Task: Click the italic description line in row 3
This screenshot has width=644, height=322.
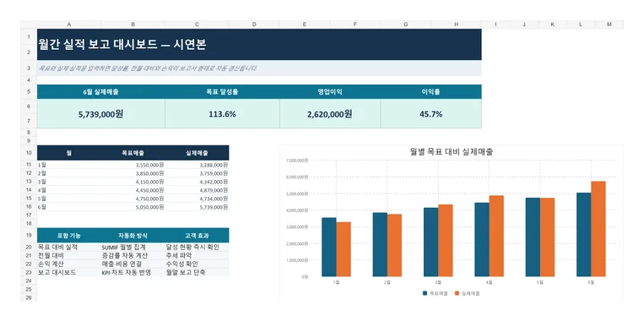Action: coord(149,68)
